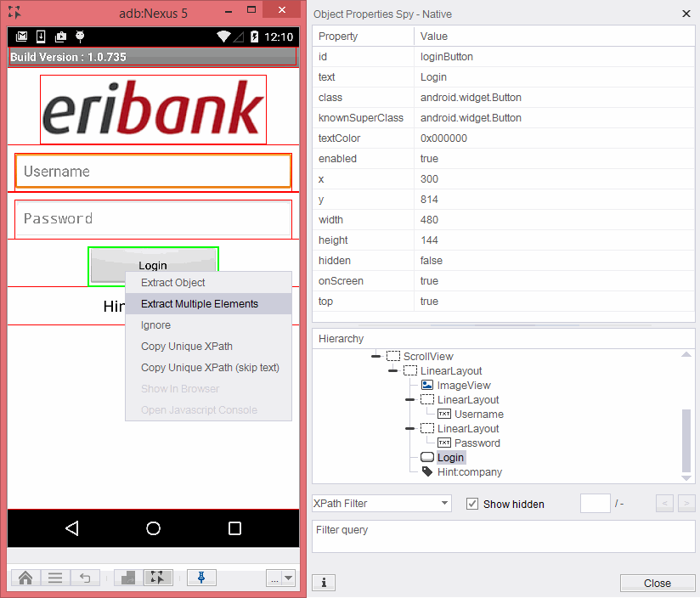Image resolution: width=700 pixels, height=598 pixels.
Task: Select Extract Object from context menu
Action: point(173,283)
